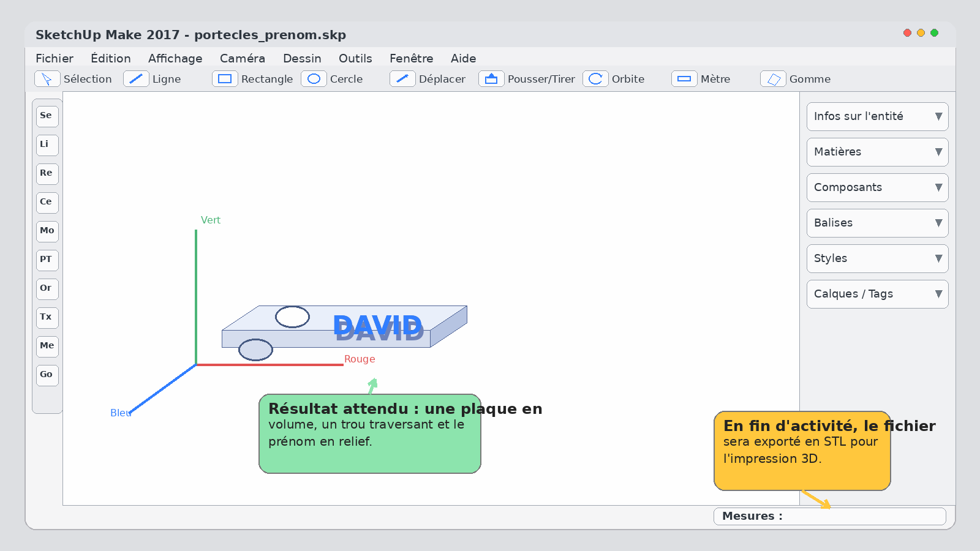This screenshot has height=551, width=980.
Task: Click the Li button in left palette
Action: [47, 145]
